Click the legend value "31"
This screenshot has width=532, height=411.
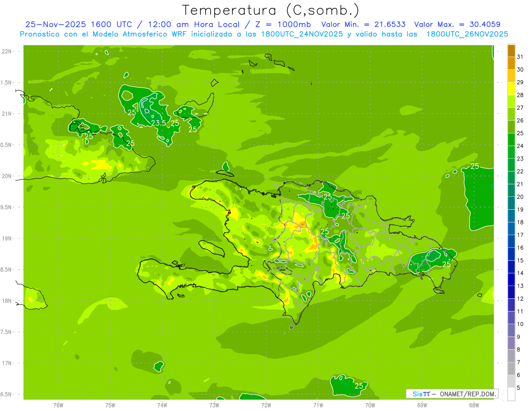[520, 57]
